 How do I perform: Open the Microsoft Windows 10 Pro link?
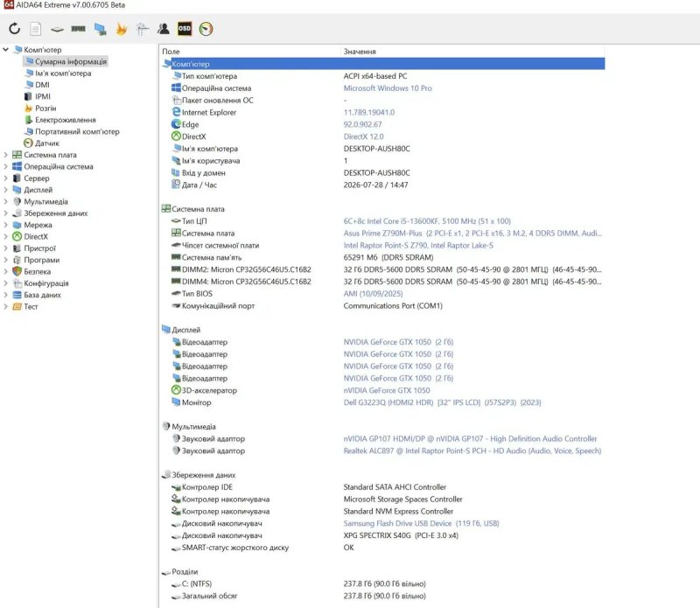click(388, 88)
